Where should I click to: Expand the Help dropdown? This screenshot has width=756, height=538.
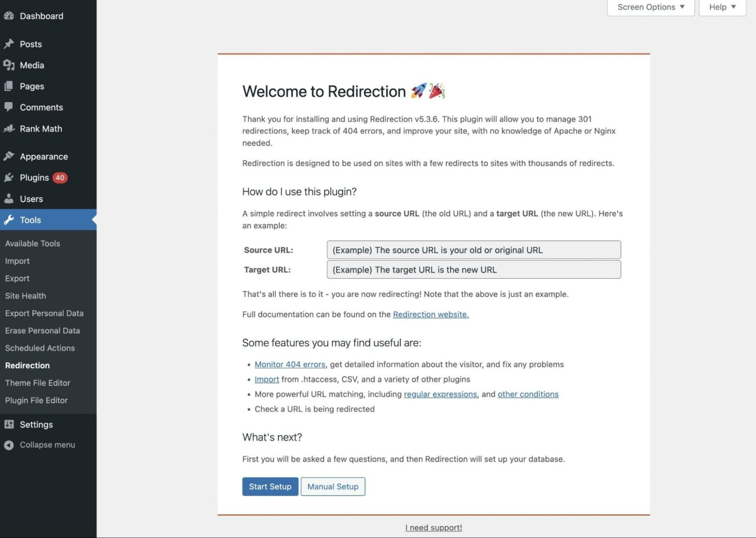coord(722,7)
